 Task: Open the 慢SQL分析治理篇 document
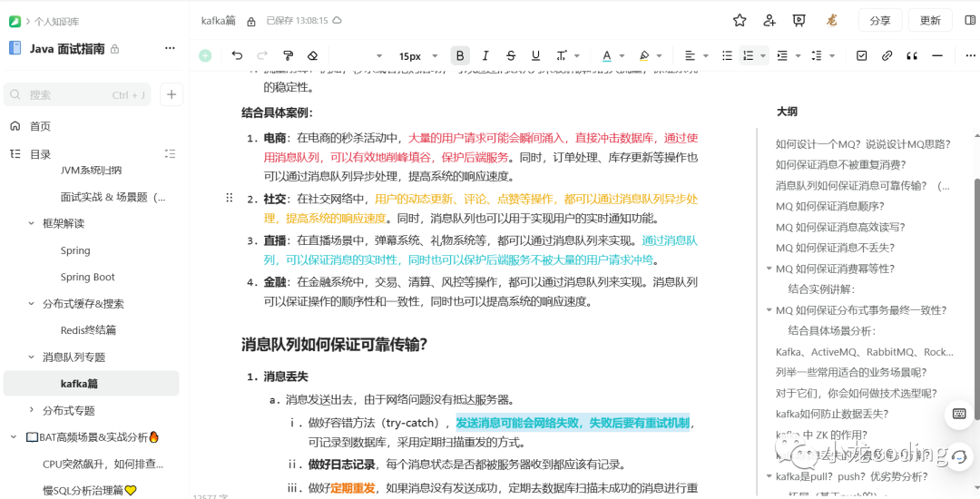point(89,490)
